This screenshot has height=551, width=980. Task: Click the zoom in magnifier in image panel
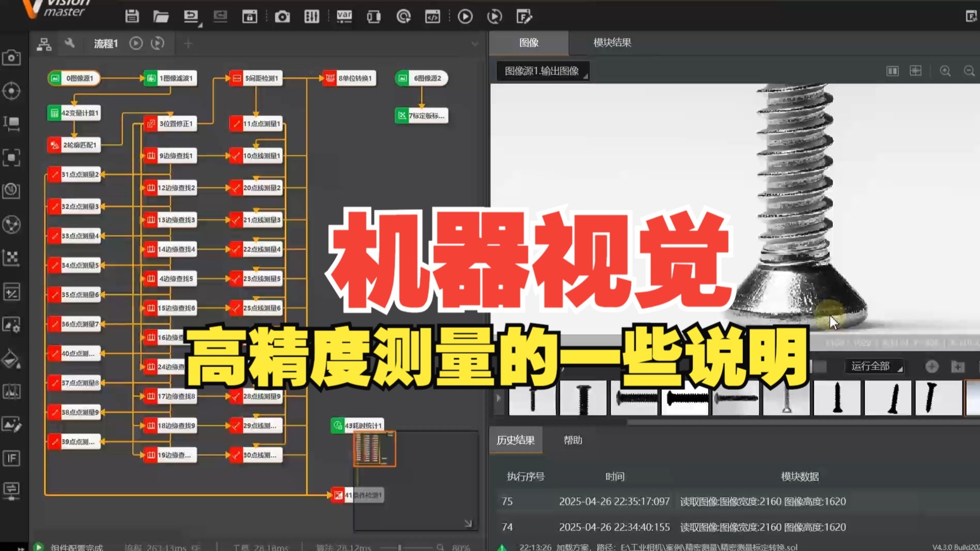pyautogui.click(x=945, y=71)
